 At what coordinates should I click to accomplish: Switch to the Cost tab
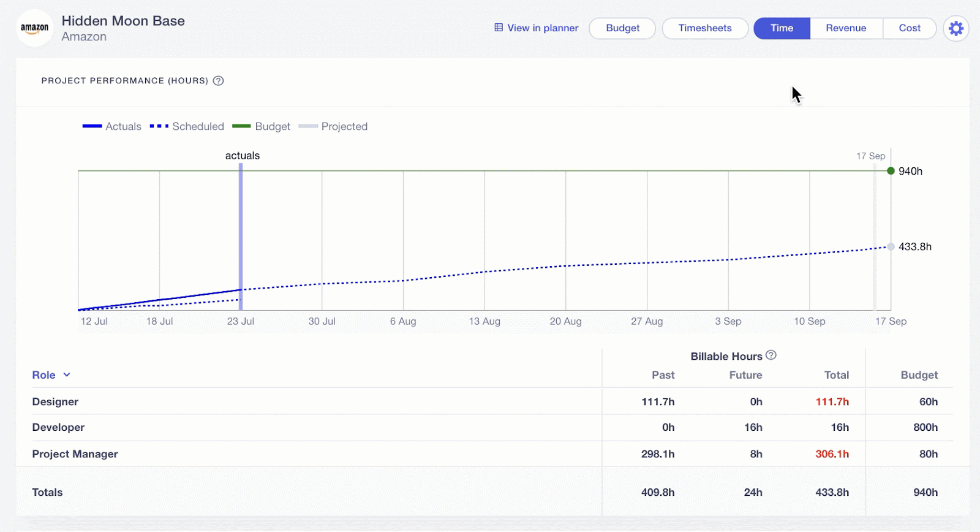point(910,28)
